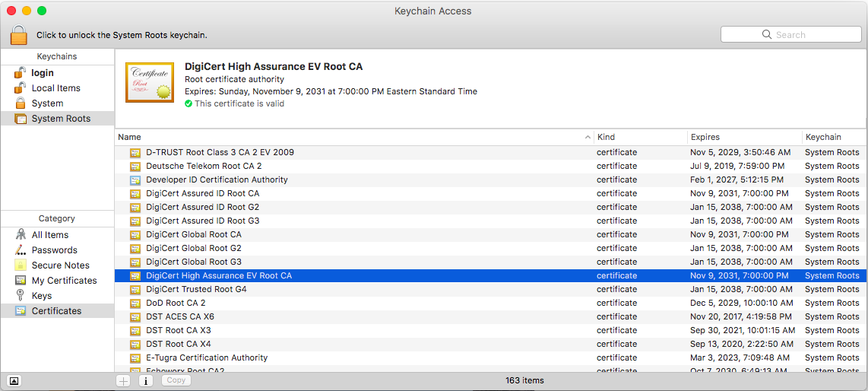Select the DigiCert Global Root G2 name
The height and width of the screenshot is (391, 868).
click(194, 248)
